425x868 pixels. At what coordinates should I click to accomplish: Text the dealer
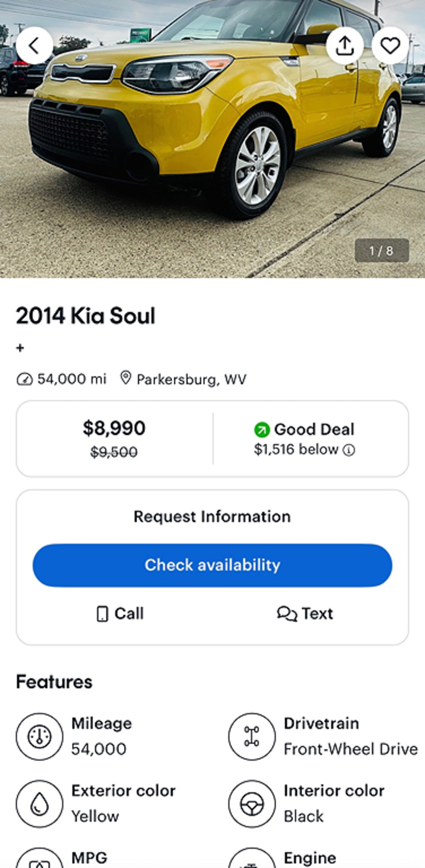click(305, 614)
